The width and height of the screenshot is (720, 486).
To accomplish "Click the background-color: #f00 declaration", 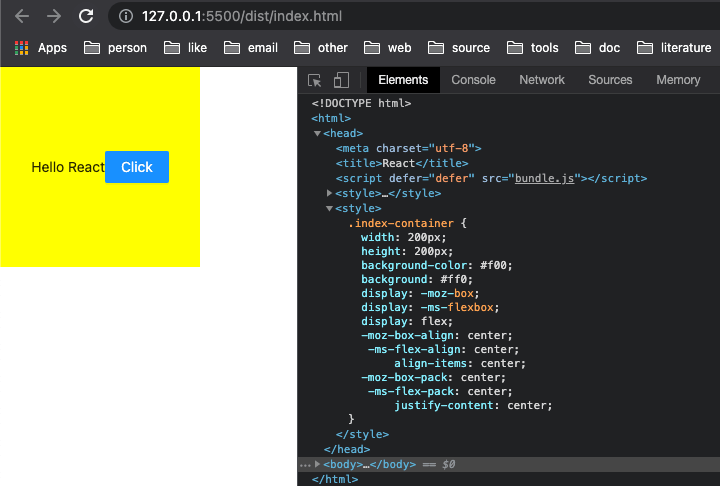I will 437,266.
